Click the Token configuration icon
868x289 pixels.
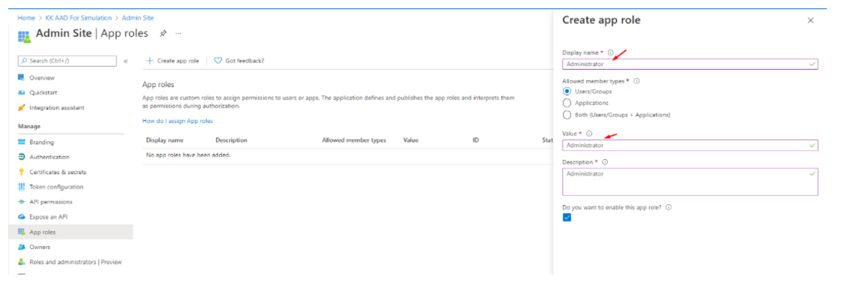tap(22, 187)
